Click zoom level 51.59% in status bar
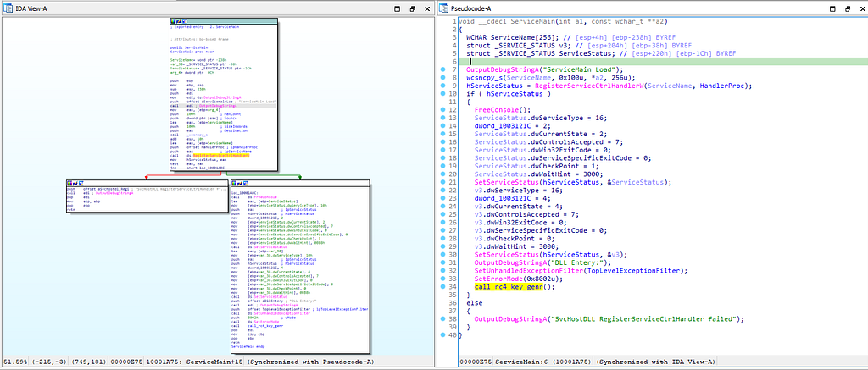Image resolution: width=868 pixels, height=370 pixels. click(x=14, y=362)
